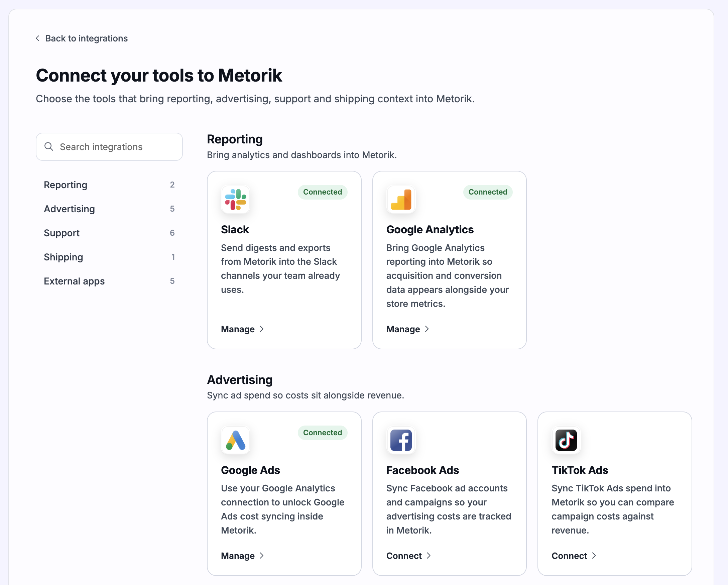
Task: Click Facebook Ads' "Sync Facebook ad accounts" description
Action: (449, 509)
